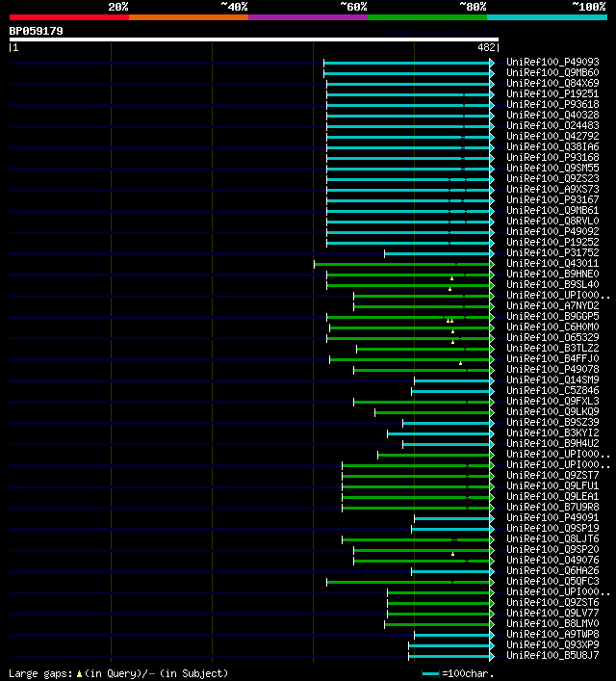Follow the UniRef100_B7U9R8 label
Viewport: 616px width, 681px height.
pos(552,507)
